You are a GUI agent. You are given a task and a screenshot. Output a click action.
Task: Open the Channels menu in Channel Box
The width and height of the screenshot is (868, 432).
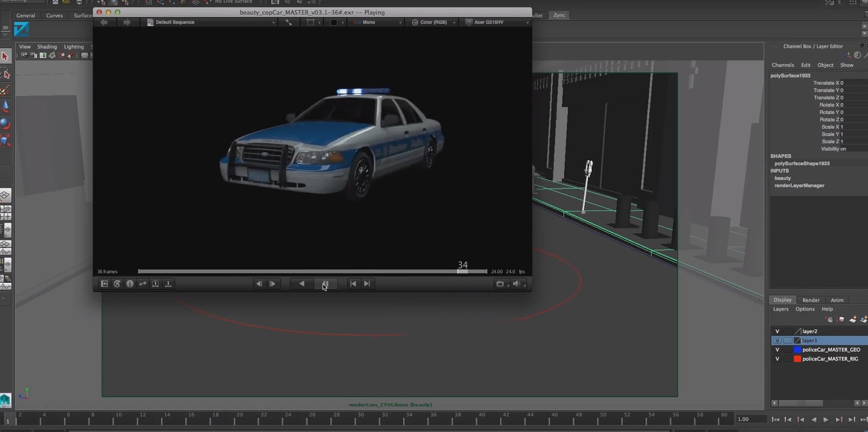tap(783, 65)
